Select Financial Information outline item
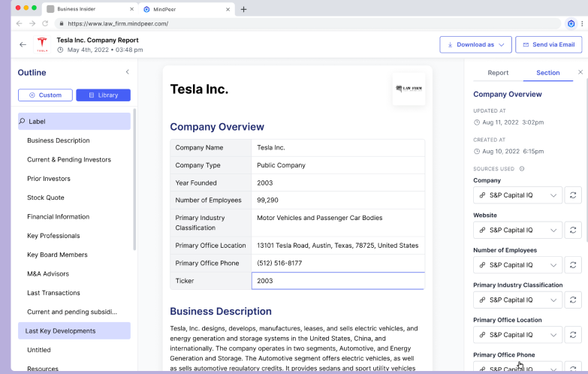 (x=59, y=216)
